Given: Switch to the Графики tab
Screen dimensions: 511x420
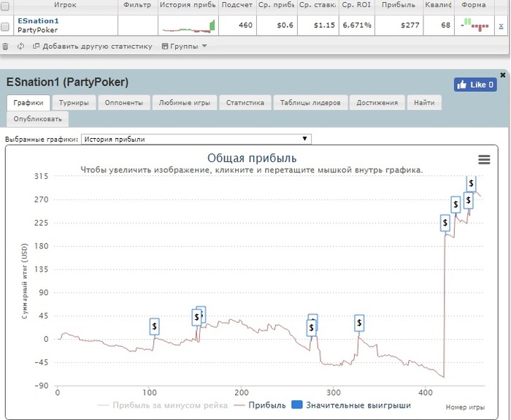Looking at the screenshot, I should [28, 103].
